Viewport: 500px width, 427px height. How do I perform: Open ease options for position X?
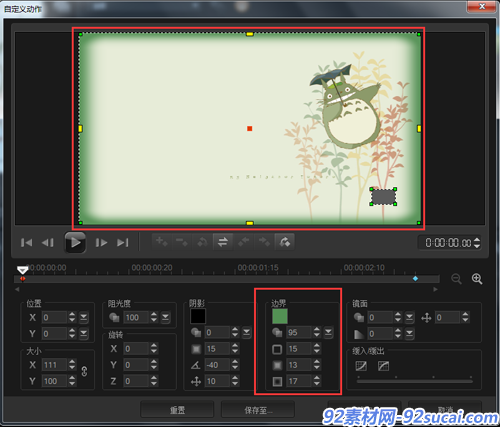tap(83, 317)
